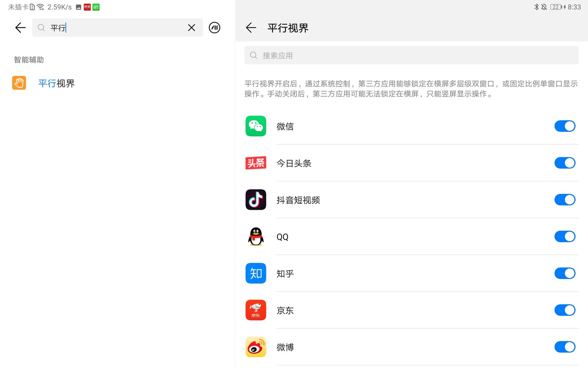Tap the image notification icon in status bar
This screenshot has width=588, height=368.
[x=78, y=7]
